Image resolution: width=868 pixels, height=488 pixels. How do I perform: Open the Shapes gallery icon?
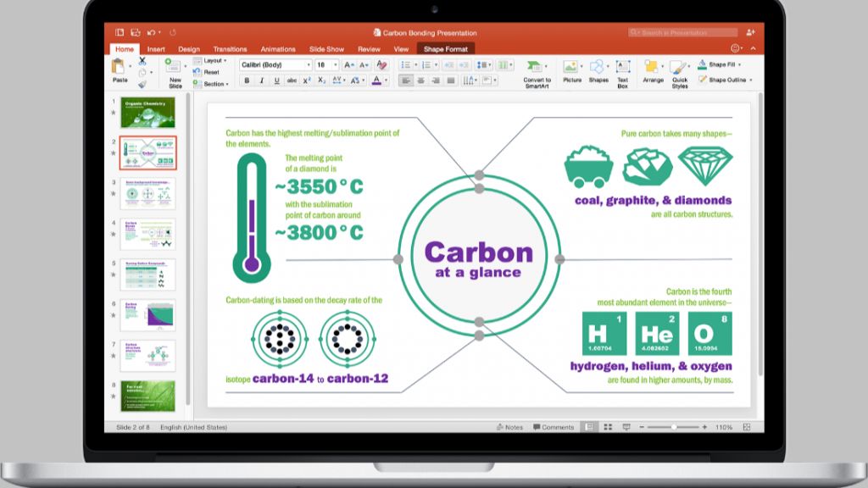pyautogui.click(x=597, y=67)
